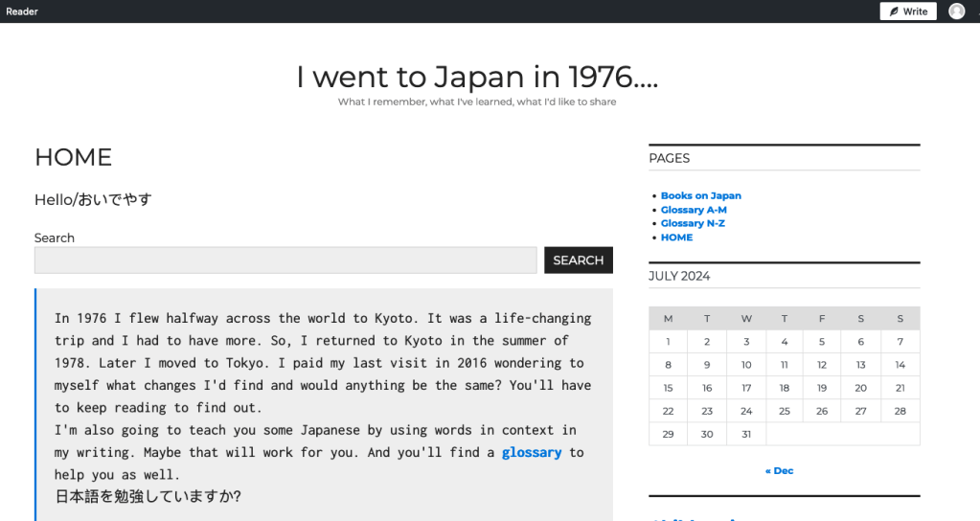Image resolution: width=980 pixels, height=521 pixels.
Task: Click the Write button with feather icon
Action: 907,11
